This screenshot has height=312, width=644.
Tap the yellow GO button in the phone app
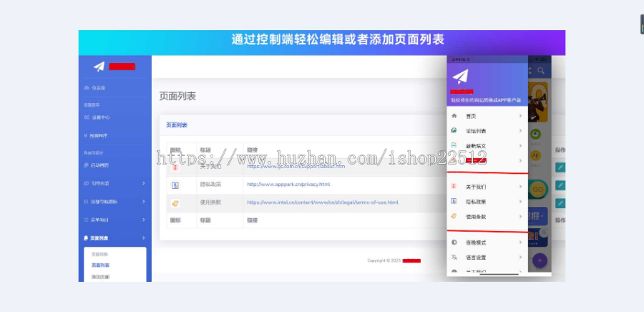click(x=538, y=190)
